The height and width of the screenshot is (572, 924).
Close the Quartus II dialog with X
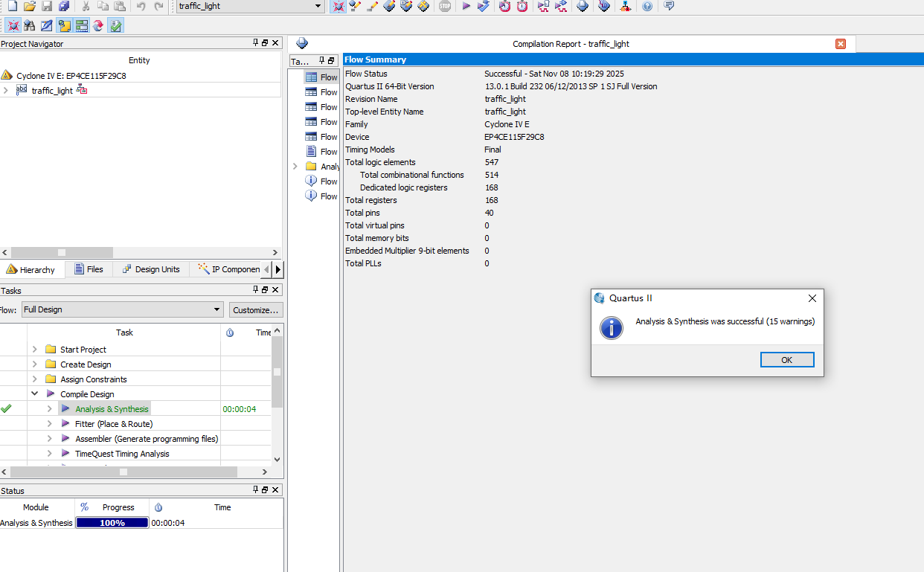tap(812, 298)
